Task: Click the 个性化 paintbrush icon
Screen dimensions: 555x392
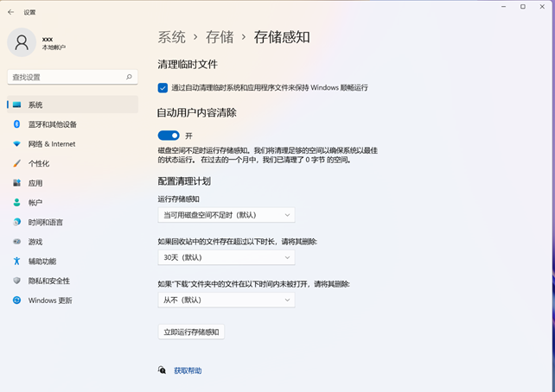Action: coord(16,163)
